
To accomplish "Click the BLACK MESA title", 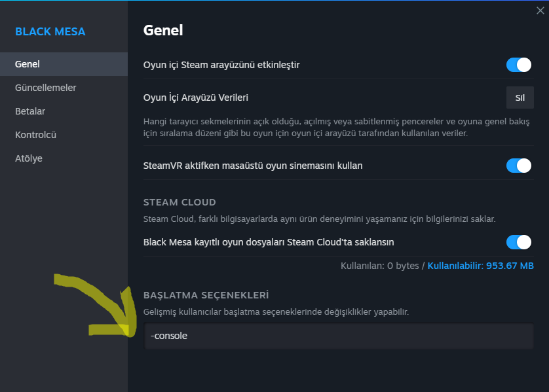I will tap(50, 31).
